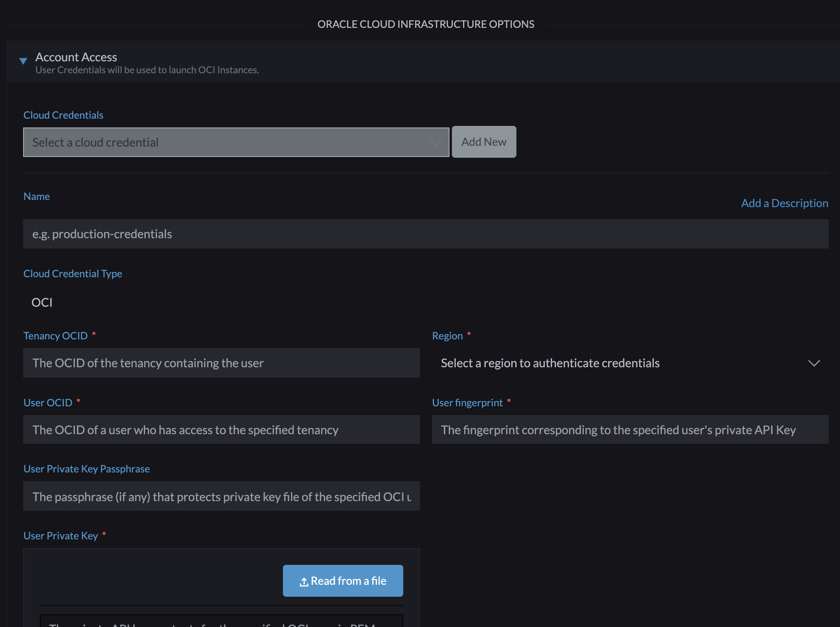840x627 pixels.
Task: Click the User Private Key Passphrase field
Action: click(x=221, y=496)
